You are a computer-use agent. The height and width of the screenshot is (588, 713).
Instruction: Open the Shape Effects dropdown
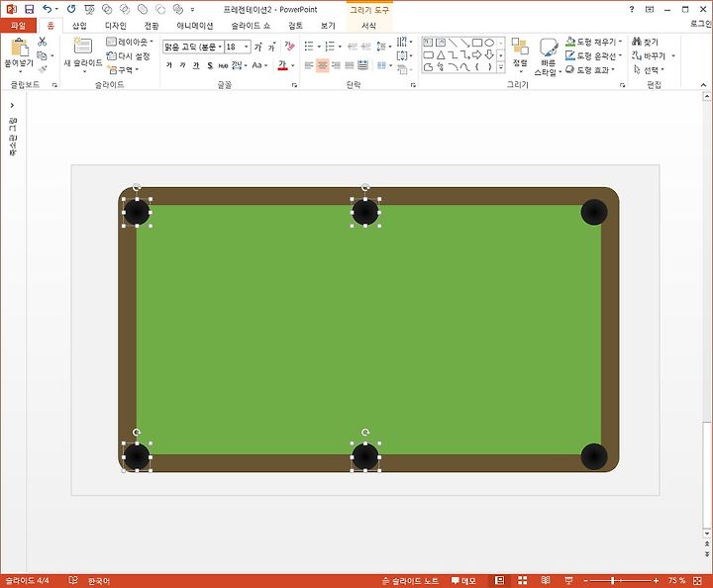coord(590,69)
